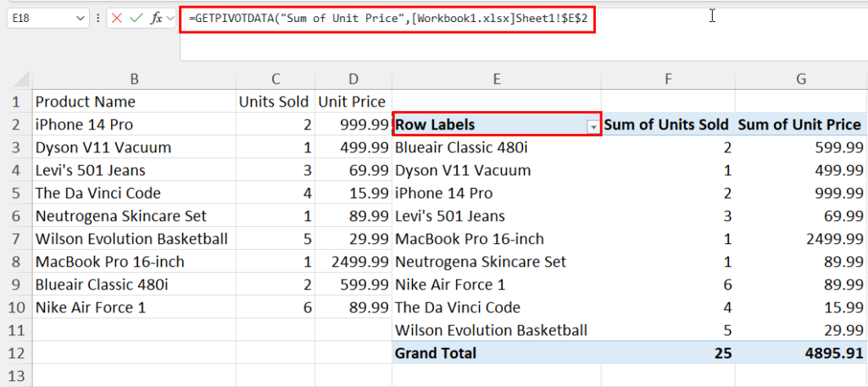Select column F header
The width and height of the screenshot is (868, 387).
point(668,79)
